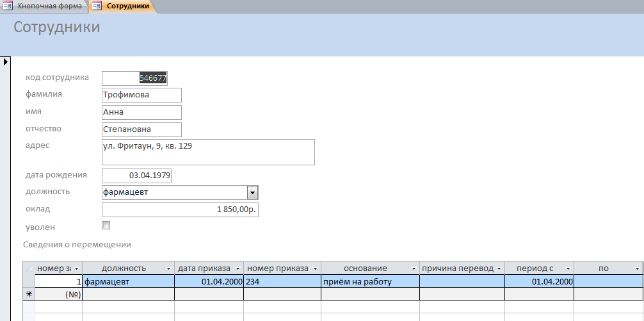Click the адрес label
Screen dimensions: 644x321
tap(37, 145)
